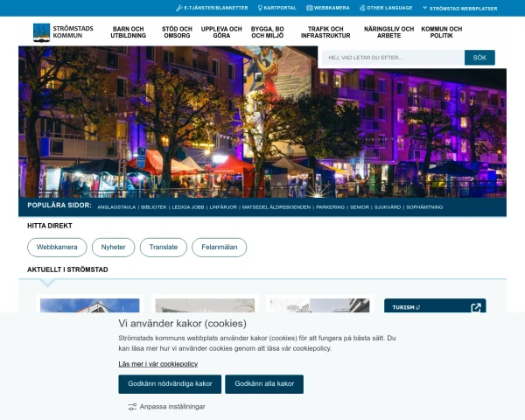The height and width of the screenshot is (420, 525).
Task: Open Kommun och Politik menu
Action: pos(442,32)
